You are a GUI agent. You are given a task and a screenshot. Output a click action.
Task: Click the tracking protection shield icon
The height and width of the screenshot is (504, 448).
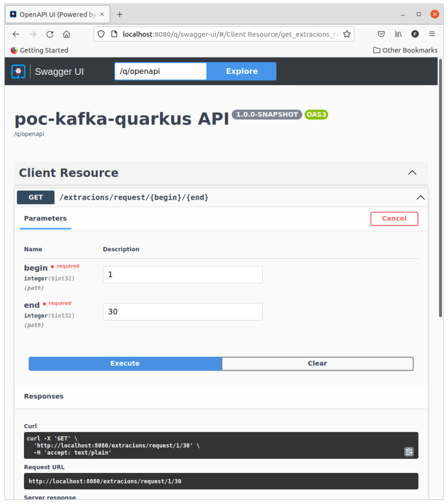101,34
